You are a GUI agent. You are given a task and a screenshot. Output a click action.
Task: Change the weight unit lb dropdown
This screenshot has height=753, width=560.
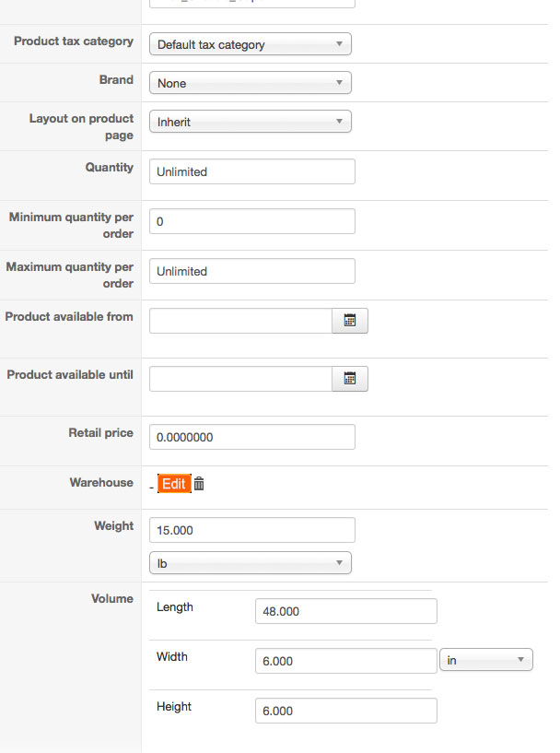(250, 562)
